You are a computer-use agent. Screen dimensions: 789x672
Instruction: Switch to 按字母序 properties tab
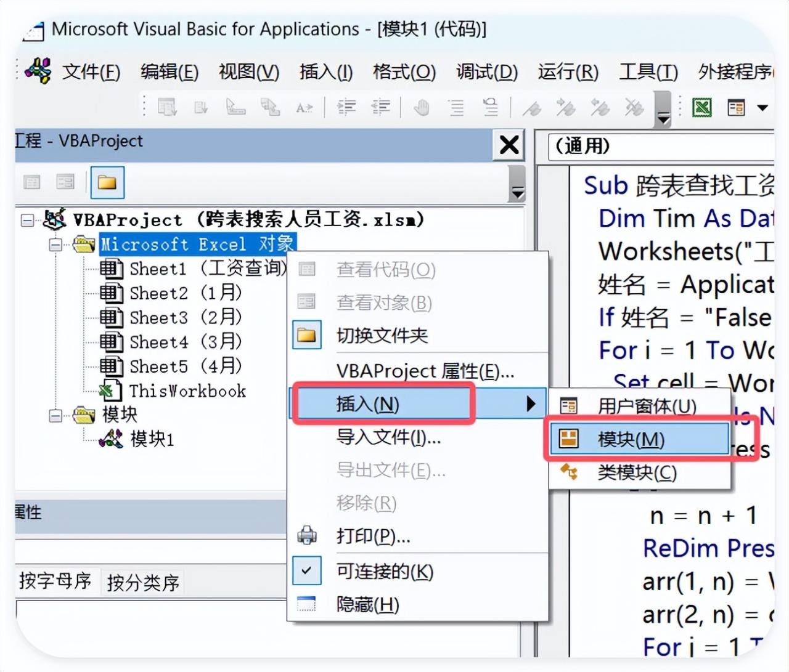[x=55, y=581]
